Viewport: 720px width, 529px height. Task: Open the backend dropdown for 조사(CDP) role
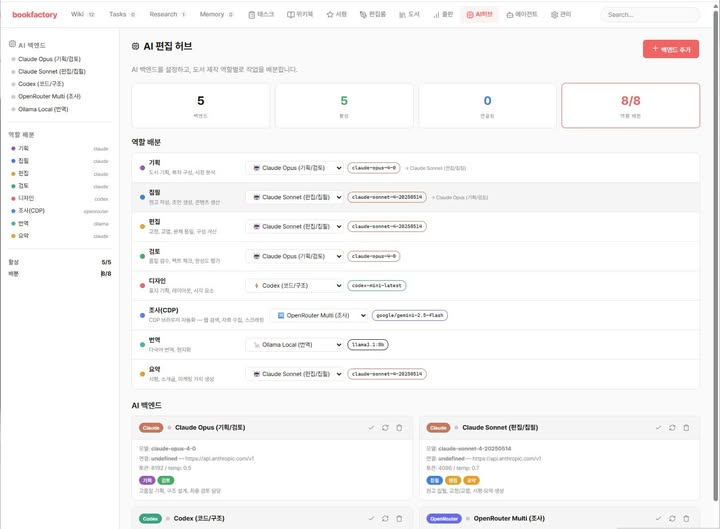tap(319, 315)
